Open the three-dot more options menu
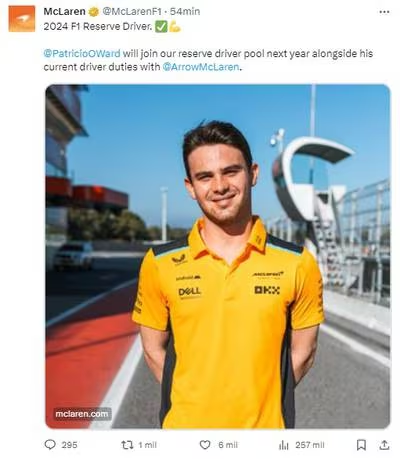 point(384,12)
